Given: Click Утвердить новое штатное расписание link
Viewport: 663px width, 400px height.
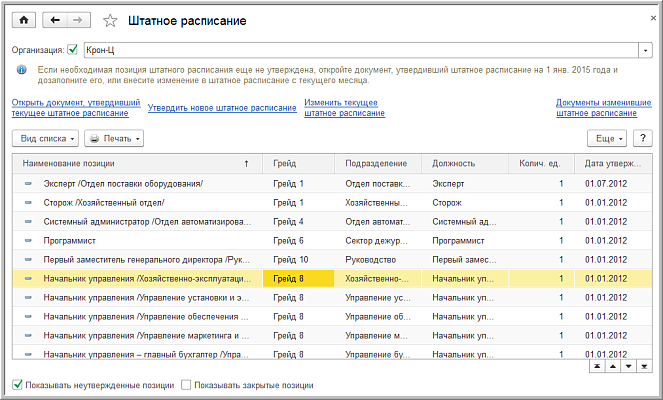Looking at the screenshot, I should tap(221, 107).
